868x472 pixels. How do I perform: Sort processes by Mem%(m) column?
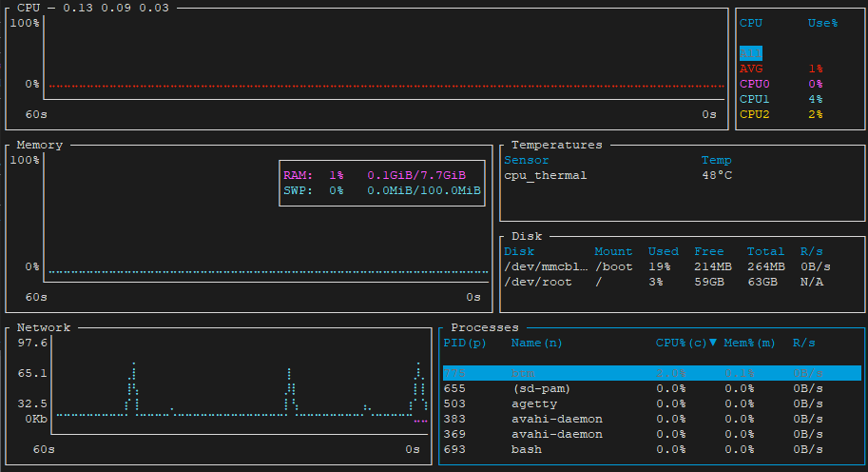(750, 343)
